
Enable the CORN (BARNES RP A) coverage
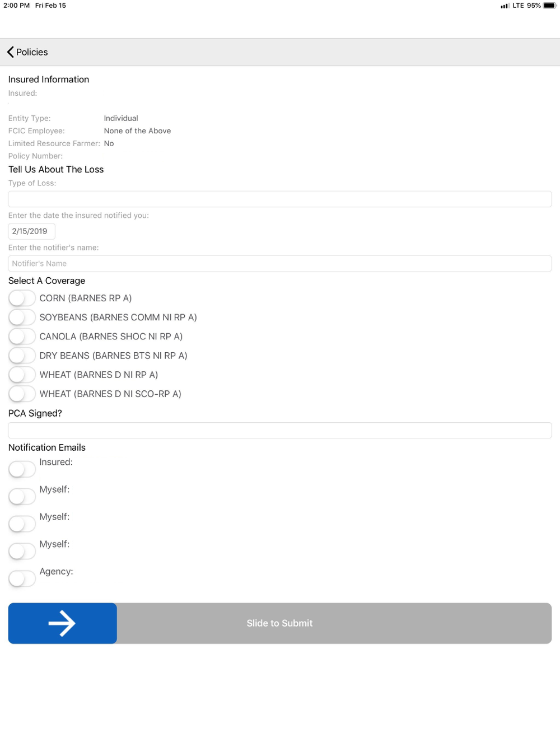[22, 298]
